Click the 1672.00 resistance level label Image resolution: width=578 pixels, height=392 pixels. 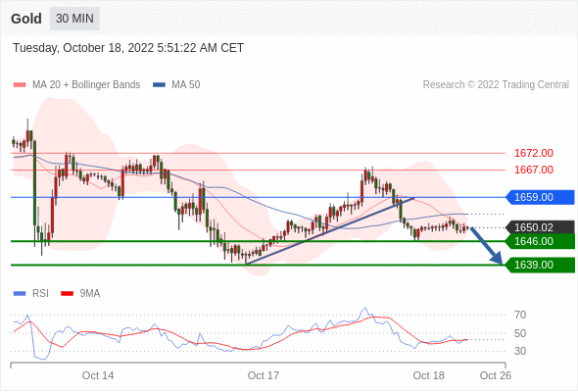[x=534, y=153]
